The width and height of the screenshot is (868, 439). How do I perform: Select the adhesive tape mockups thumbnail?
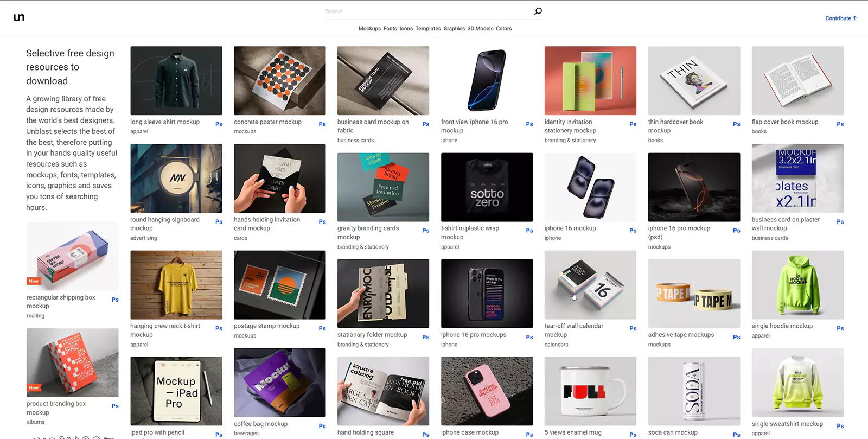694,294
